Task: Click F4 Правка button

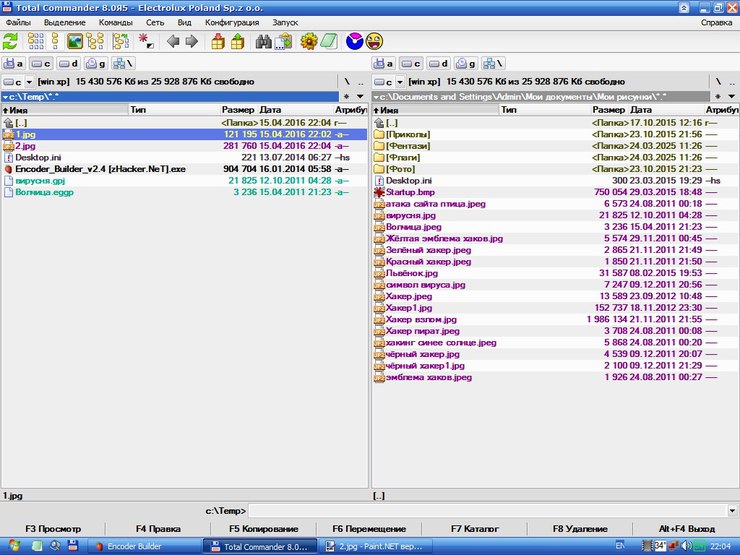Action: pos(158,529)
